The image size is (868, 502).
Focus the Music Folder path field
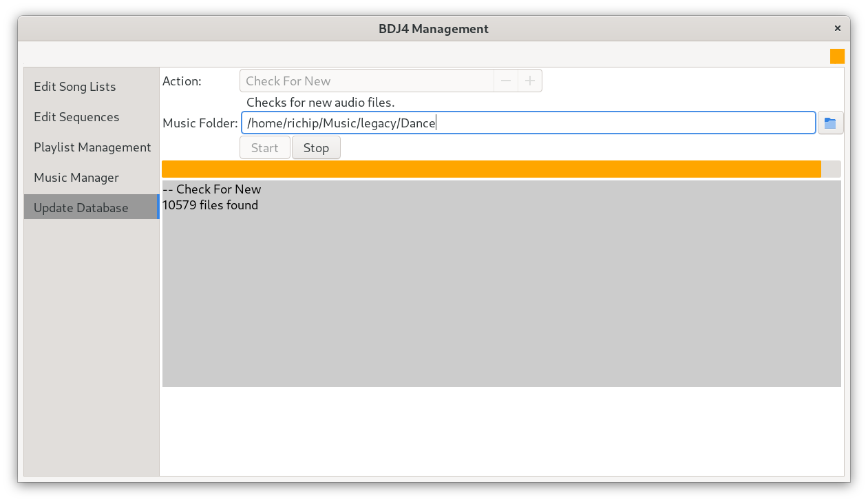pos(527,124)
